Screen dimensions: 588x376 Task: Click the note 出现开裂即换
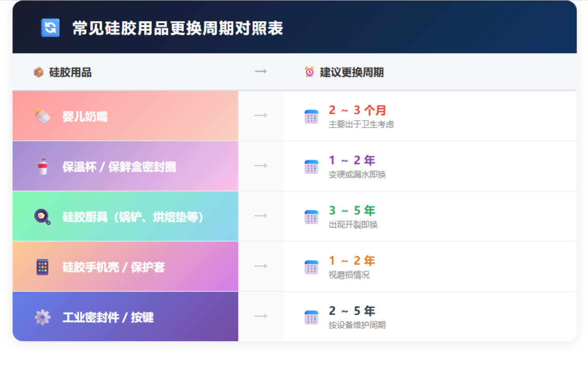tap(353, 225)
